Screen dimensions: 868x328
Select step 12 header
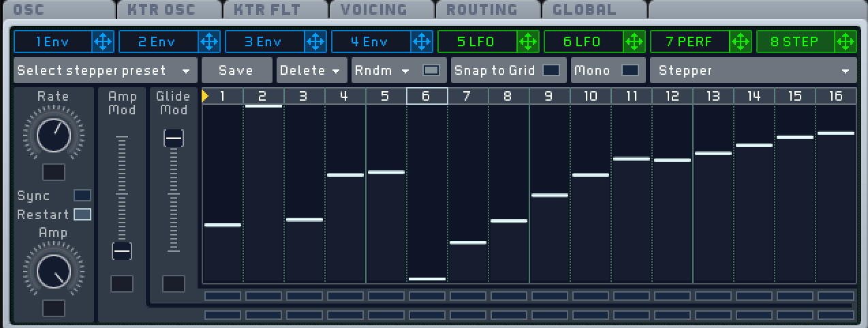tap(672, 97)
